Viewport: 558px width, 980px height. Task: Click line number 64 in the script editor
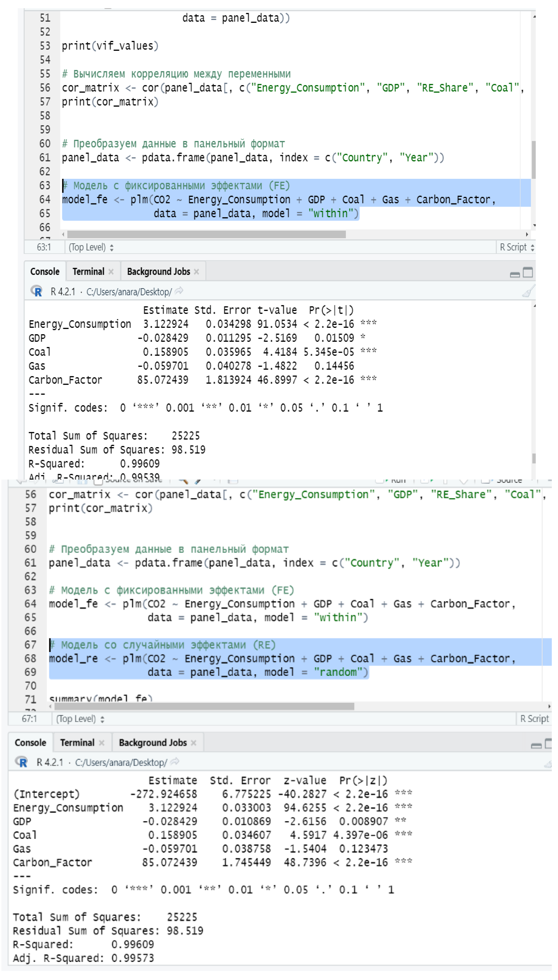click(x=45, y=199)
